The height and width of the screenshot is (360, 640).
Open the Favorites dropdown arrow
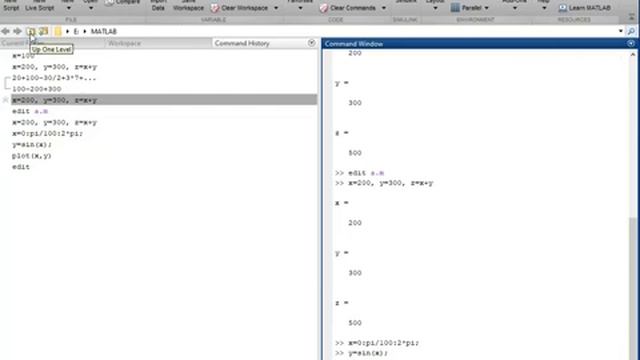[x=300, y=8]
